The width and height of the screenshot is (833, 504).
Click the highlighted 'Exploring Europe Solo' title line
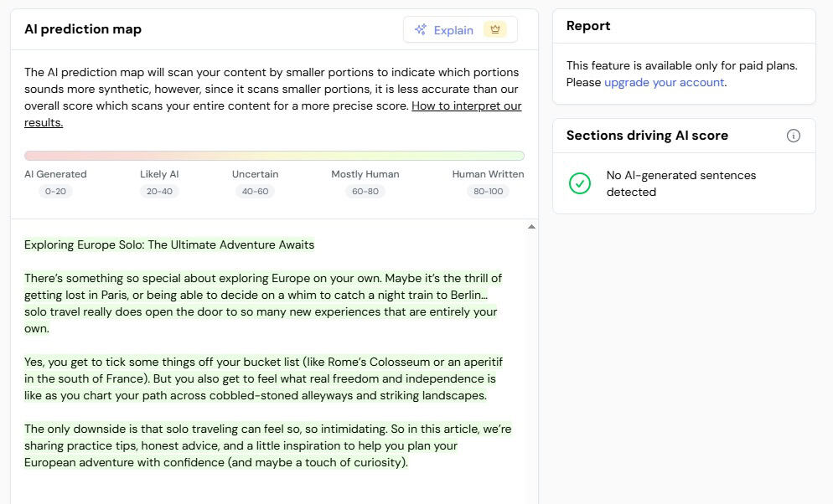coord(169,245)
